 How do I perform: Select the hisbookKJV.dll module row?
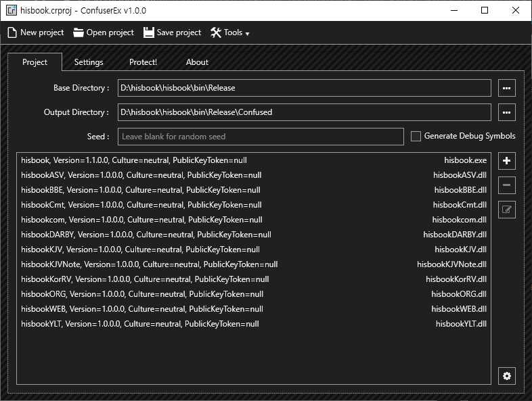click(253, 250)
